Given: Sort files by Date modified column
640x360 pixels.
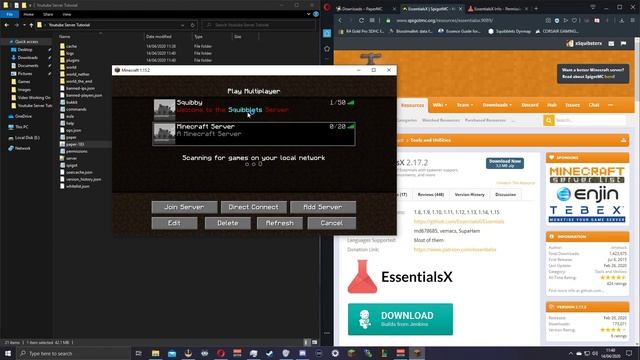Looking at the screenshot, I should pos(158,37).
